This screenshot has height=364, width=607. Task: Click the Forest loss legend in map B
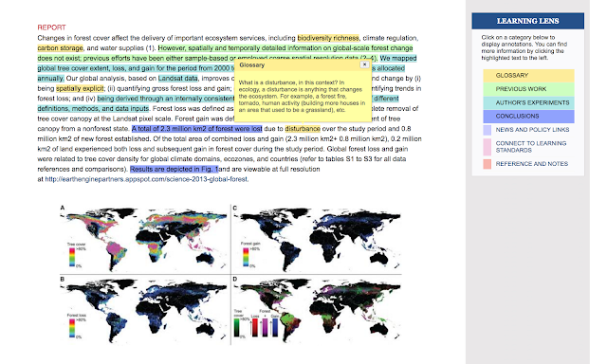[x=77, y=326]
